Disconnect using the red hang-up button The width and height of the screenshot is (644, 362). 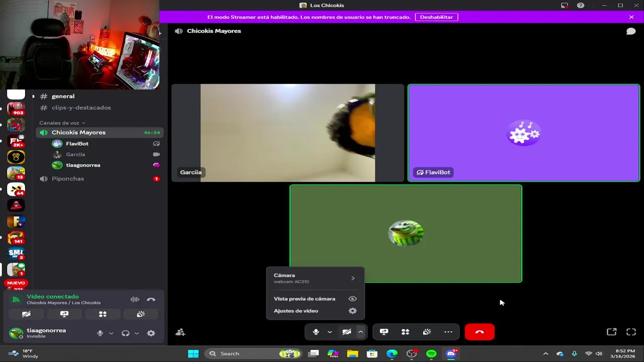[479, 332]
